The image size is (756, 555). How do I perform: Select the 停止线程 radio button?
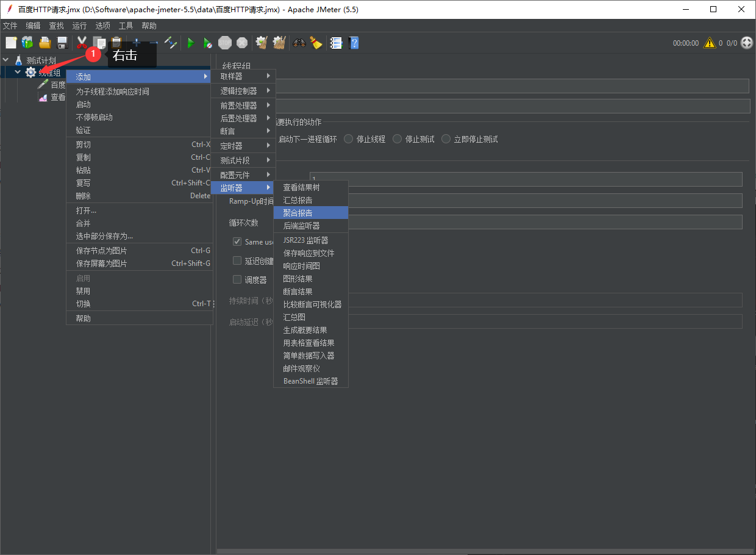(x=349, y=139)
